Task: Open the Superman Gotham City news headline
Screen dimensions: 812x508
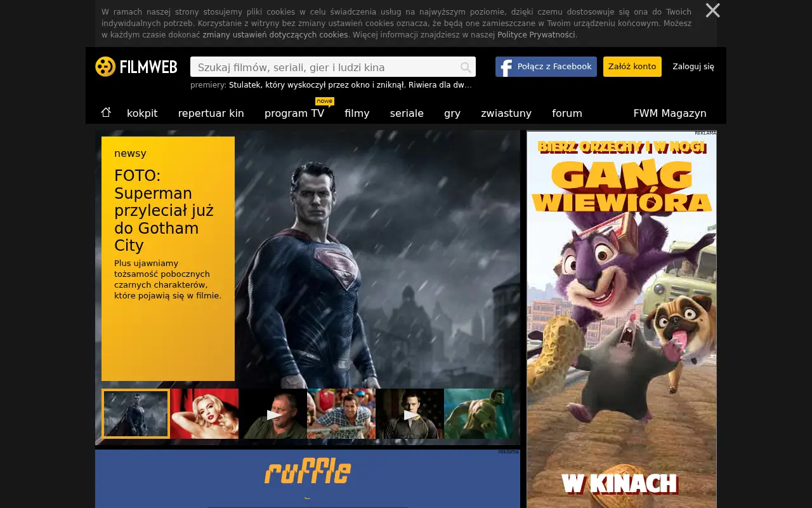Action: 164,211
